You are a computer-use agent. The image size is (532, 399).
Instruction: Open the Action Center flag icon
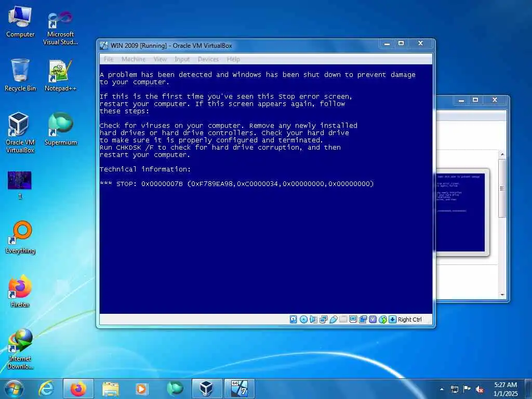[x=467, y=389]
